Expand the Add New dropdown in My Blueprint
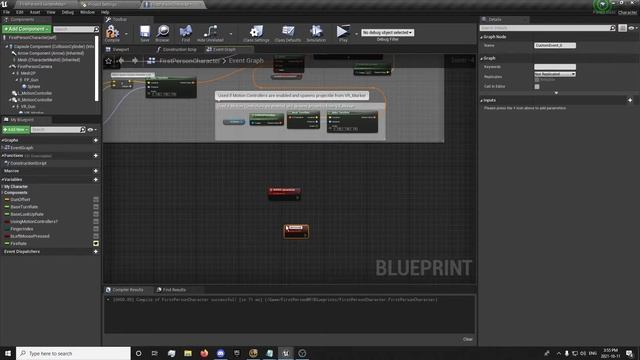Screen dimensions: 640x360 (x=16, y=129)
